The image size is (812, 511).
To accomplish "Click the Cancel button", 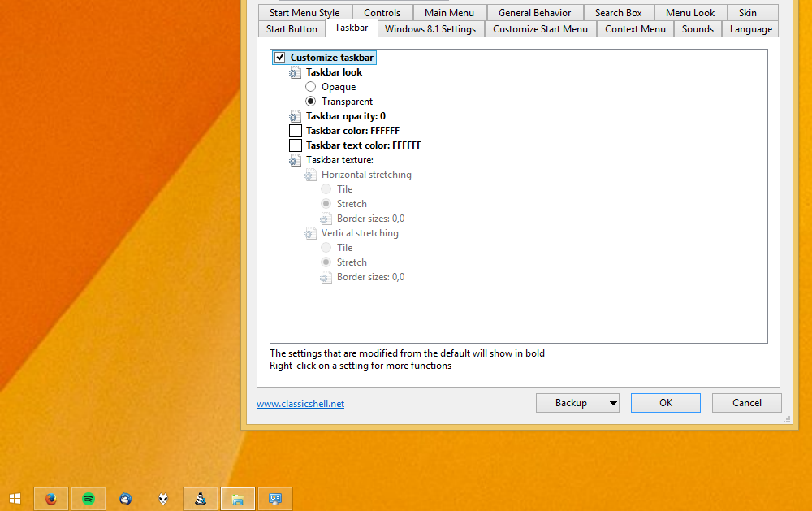I will tap(746, 403).
